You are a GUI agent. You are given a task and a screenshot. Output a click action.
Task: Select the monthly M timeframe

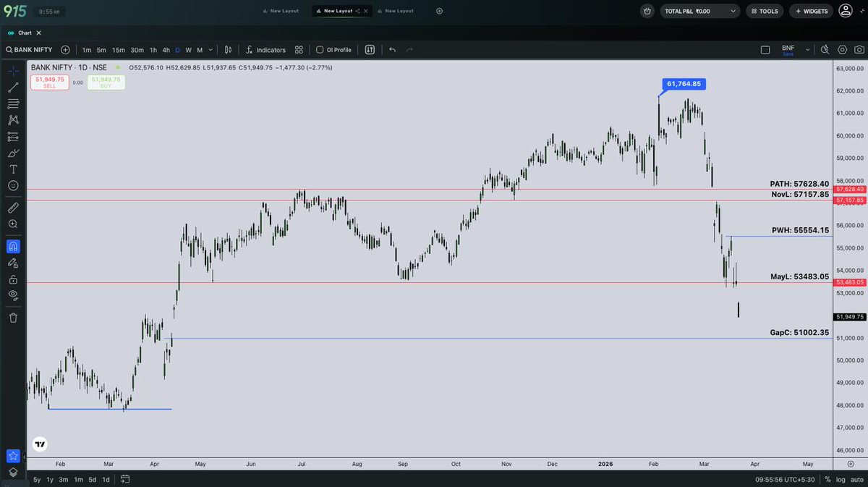pos(200,50)
